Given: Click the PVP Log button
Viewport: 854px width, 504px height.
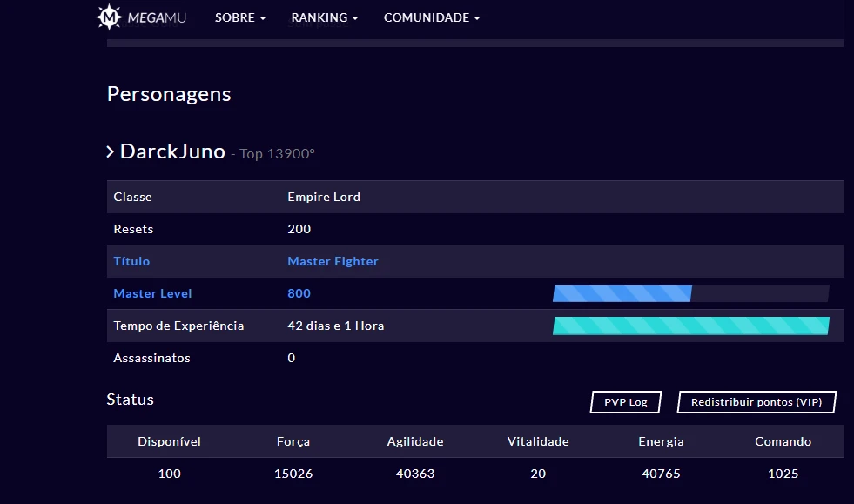Looking at the screenshot, I should coord(625,402).
